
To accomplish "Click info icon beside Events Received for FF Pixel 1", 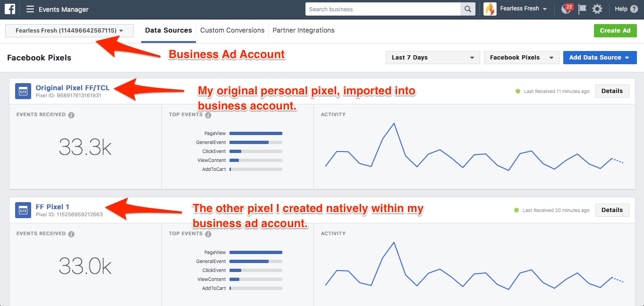I will 71,234.
